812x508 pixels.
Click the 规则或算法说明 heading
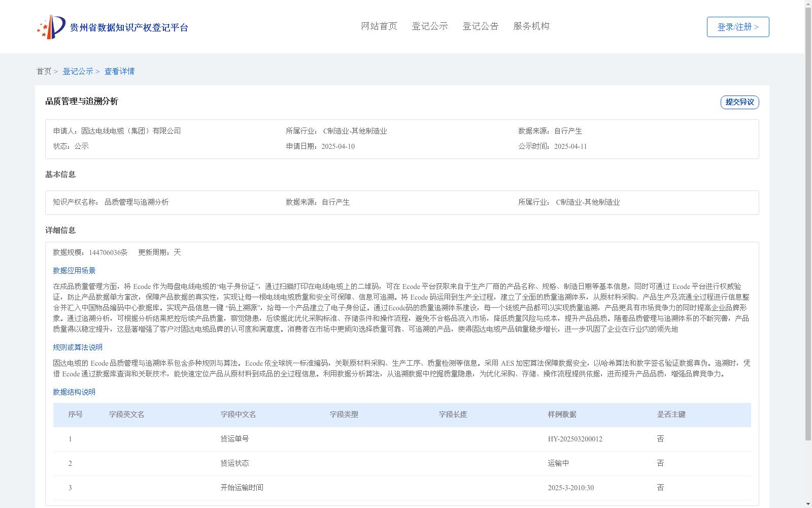coord(78,347)
